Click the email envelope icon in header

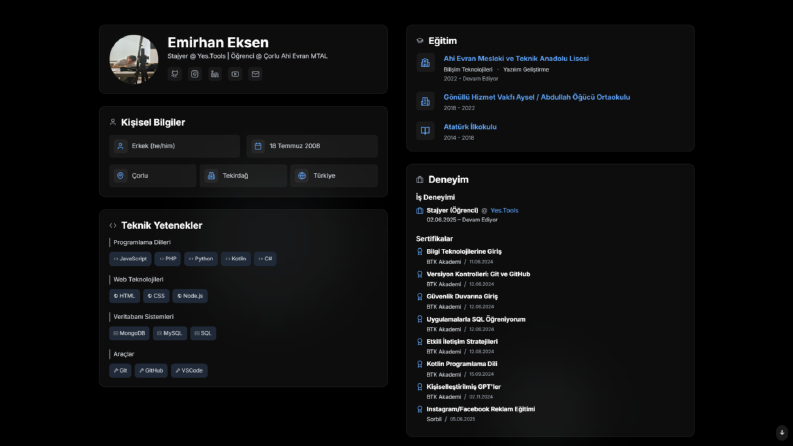click(255, 74)
